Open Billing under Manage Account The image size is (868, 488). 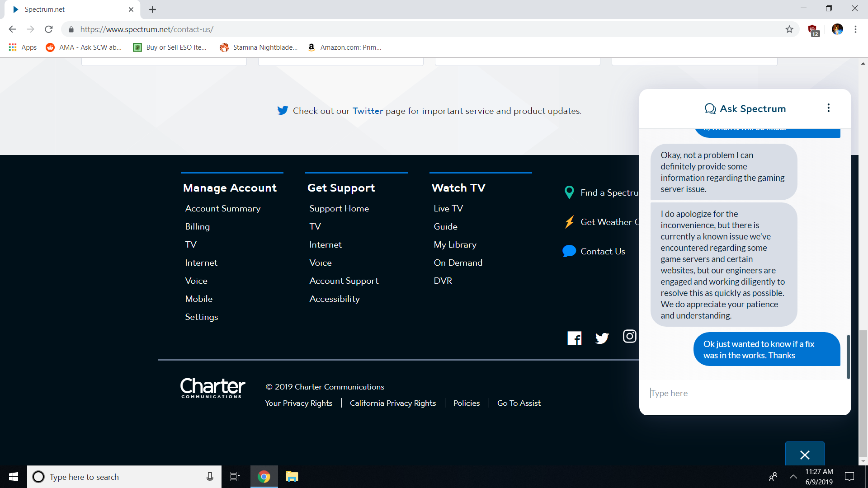197,226
